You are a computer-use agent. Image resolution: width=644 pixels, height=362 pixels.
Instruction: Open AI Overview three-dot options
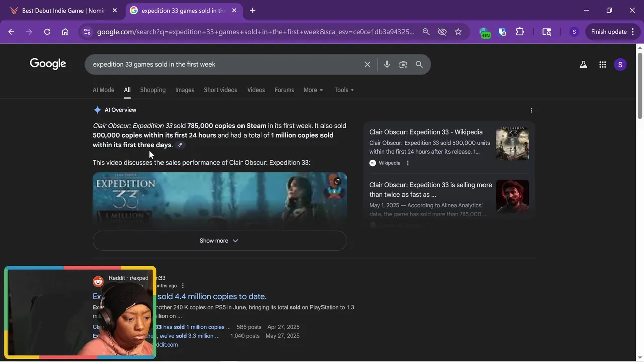coord(531,110)
